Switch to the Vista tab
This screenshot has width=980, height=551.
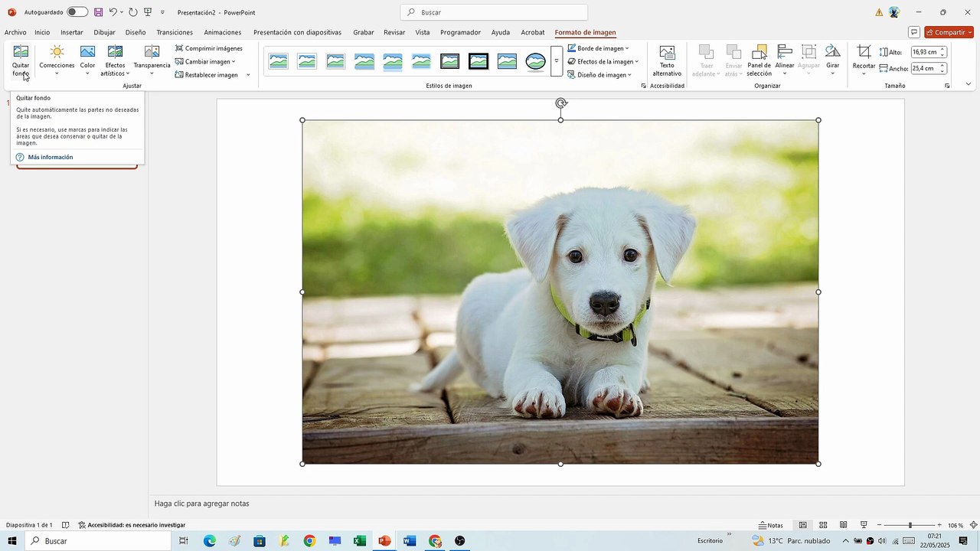pyautogui.click(x=423, y=32)
